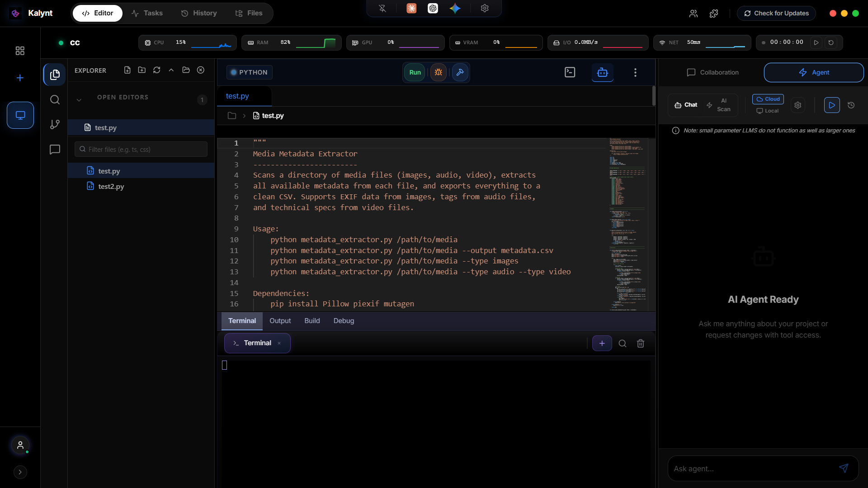Select the Gemini provider icon in top bar
The width and height of the screenshot is (868, 488).
[x=456, y=8]
